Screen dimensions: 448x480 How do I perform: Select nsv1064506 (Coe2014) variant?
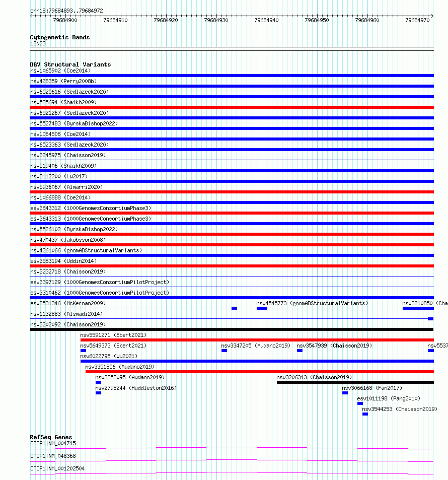pyautogui.click(x=60, y=134)
